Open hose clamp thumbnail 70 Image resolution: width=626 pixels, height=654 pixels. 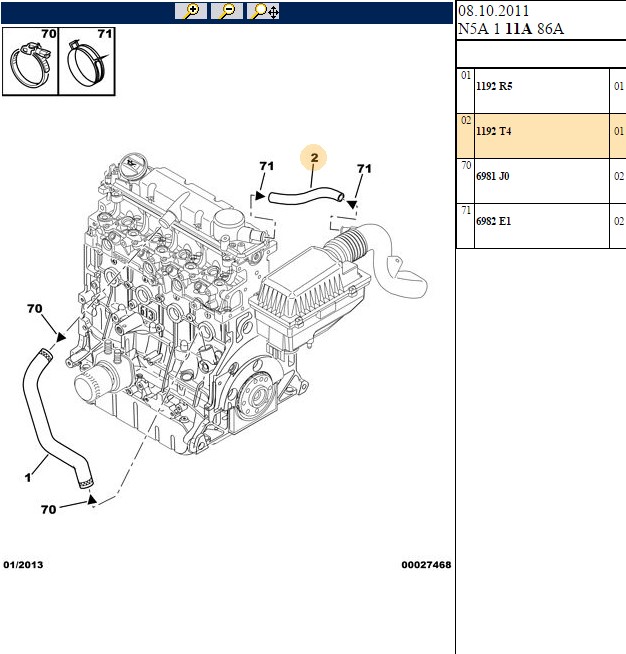coord(30,61)
